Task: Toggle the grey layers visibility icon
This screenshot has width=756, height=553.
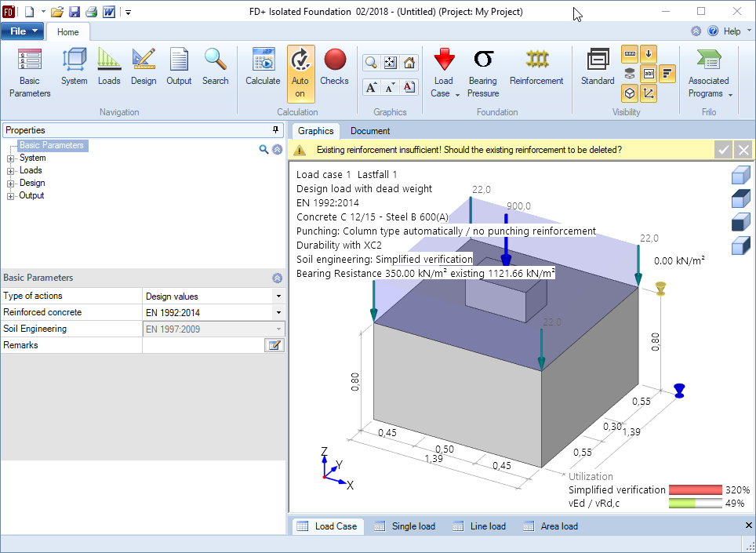Action: [630, 74]
